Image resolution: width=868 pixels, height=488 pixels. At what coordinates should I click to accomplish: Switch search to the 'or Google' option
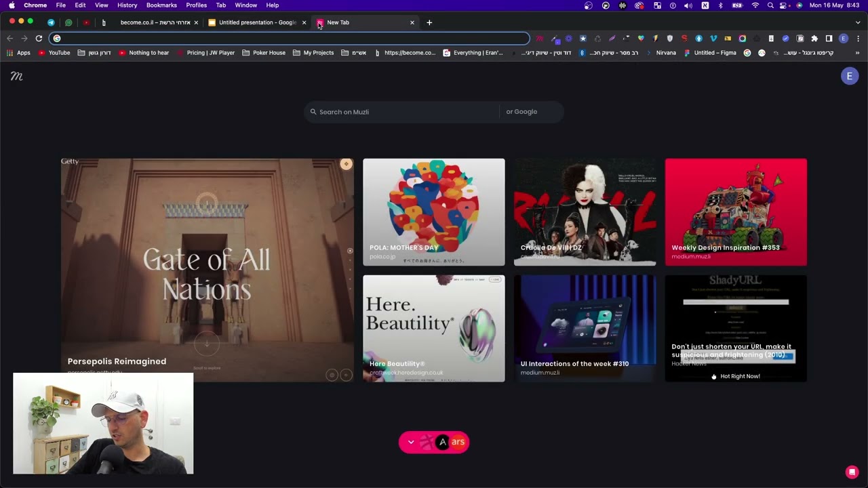point(521,112)
